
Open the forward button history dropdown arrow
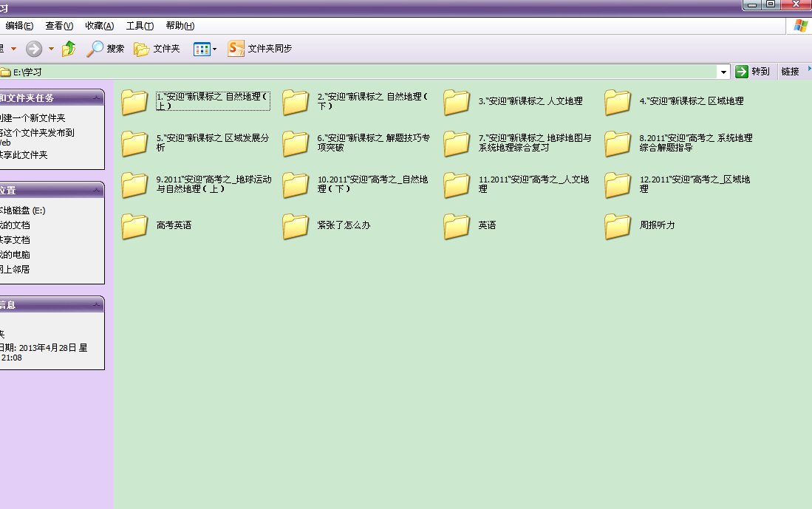51,49
